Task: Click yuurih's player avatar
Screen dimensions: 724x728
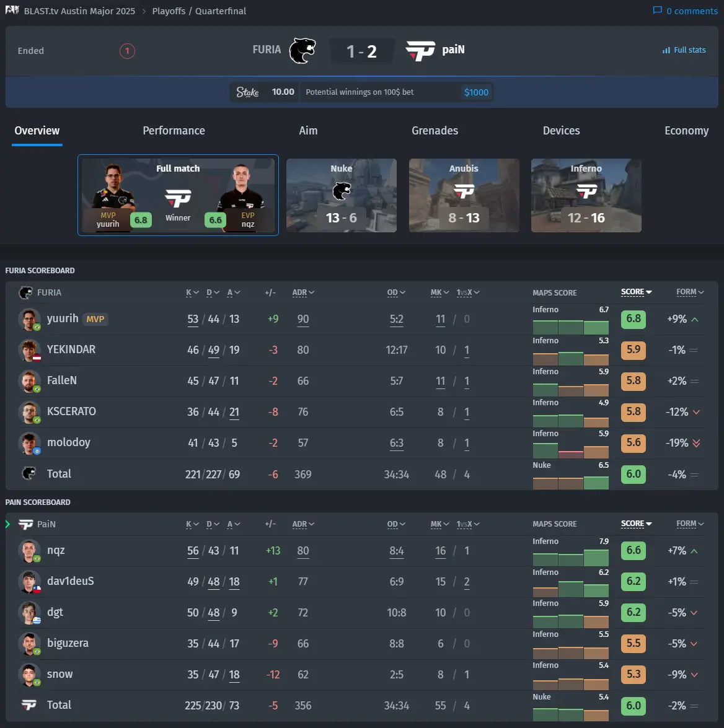Action: pos(29,319)
